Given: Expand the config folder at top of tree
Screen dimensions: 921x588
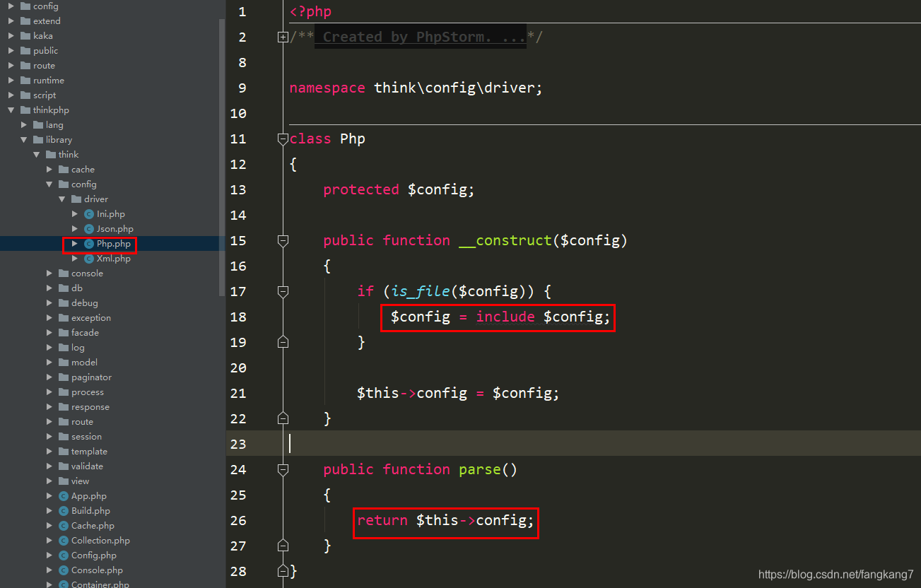Looking at the screenshot, I should (11, 6).
